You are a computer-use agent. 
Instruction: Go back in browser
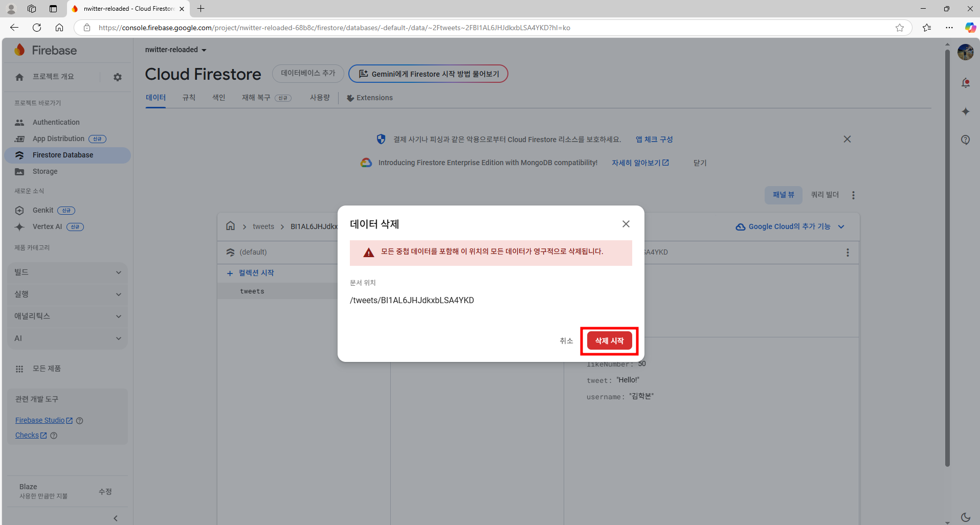click(14, 28)
